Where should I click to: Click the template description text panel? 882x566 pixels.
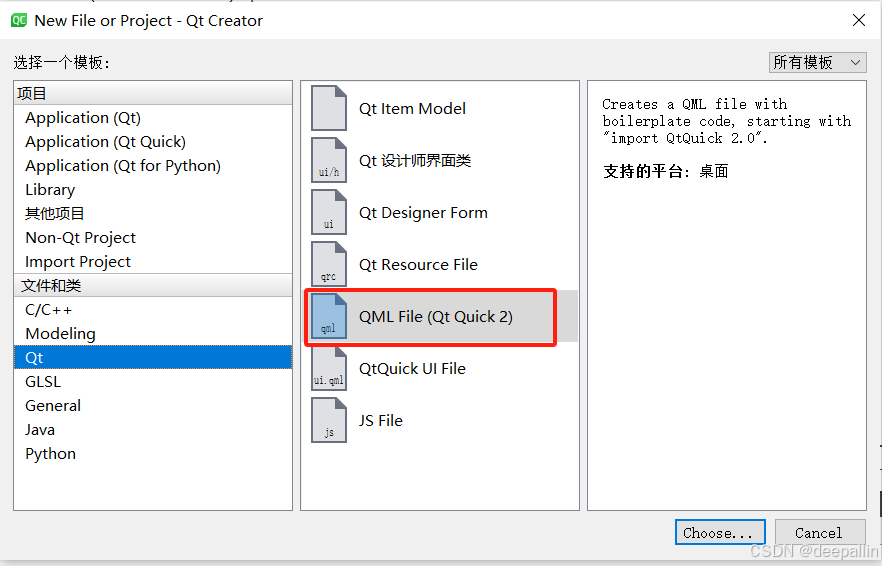(x=726, y=295)
